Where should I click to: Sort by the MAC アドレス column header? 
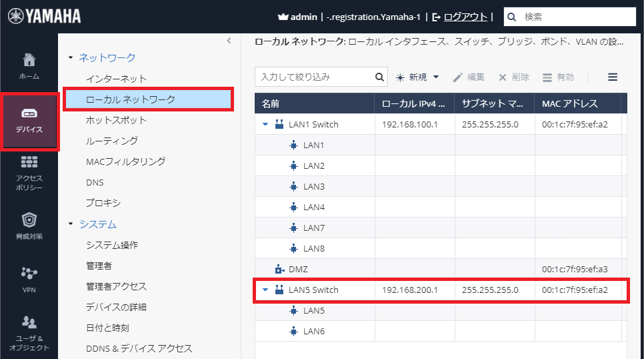pyautogui.click(x=570, y=103)
